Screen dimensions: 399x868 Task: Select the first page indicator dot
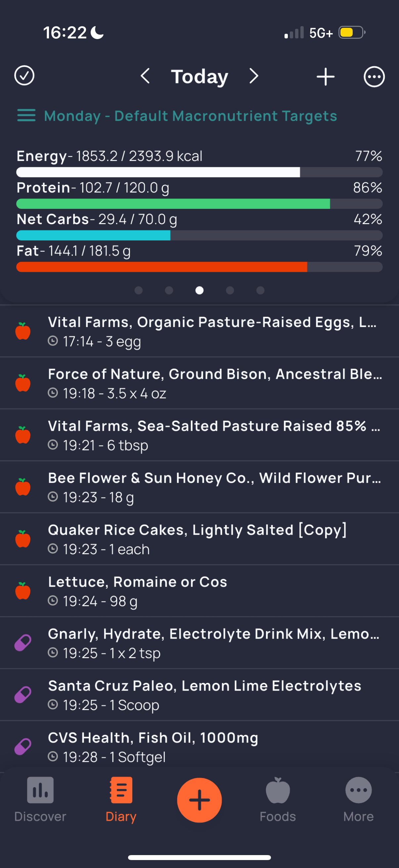(x=139, y=290)
